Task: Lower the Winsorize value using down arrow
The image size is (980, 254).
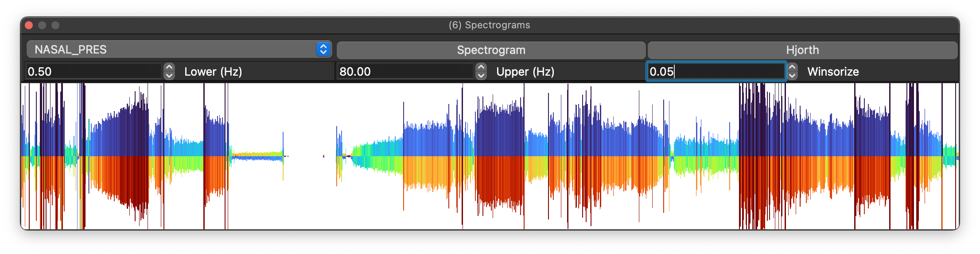Action: (792, 76)
